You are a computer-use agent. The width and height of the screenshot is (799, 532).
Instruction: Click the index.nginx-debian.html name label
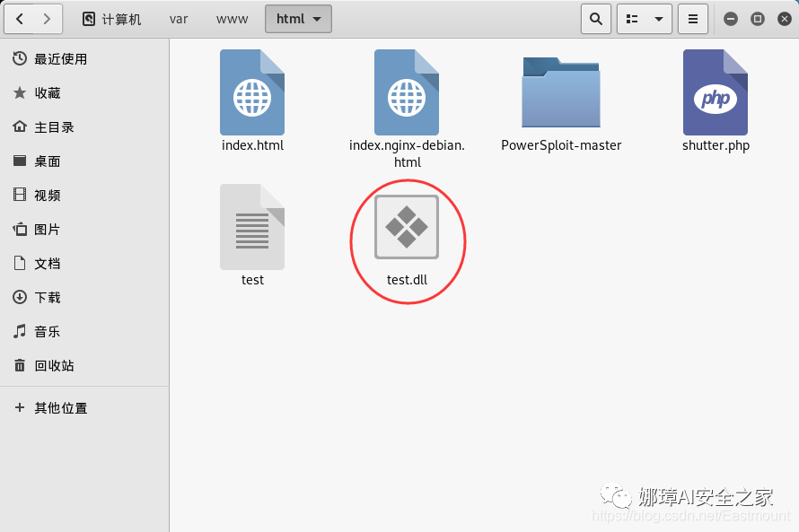click(407, 153)
